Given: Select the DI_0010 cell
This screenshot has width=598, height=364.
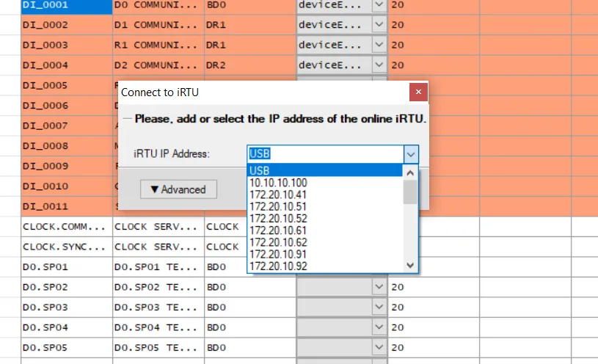Looking at the screenshot, I should (67, 186).
